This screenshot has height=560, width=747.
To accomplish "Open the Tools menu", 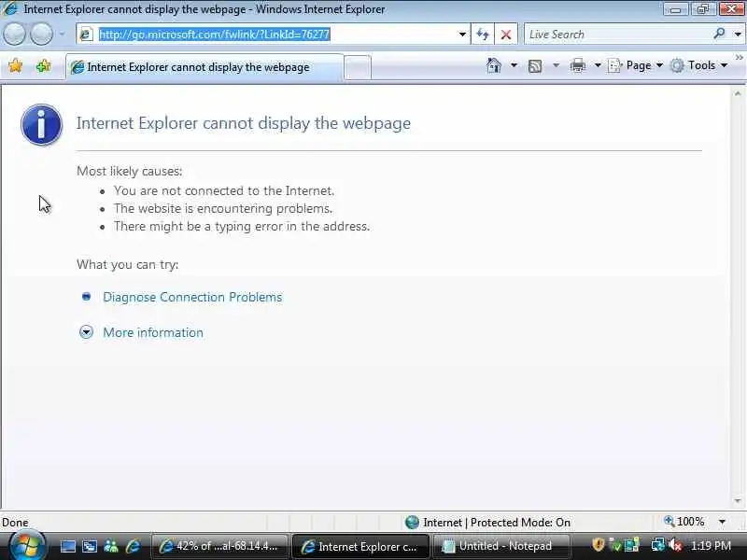I will pyautogui.click(x=698, y=65).
